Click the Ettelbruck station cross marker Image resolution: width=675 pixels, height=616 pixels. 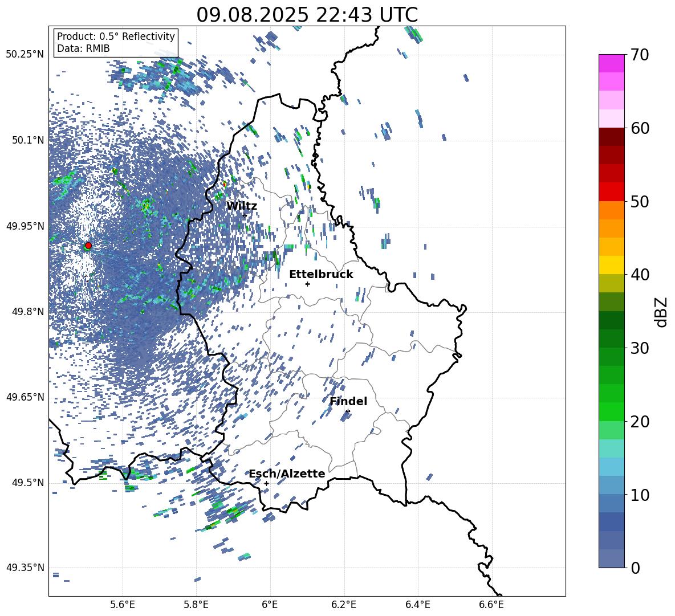pyautogui.click(x=307, y=284)
